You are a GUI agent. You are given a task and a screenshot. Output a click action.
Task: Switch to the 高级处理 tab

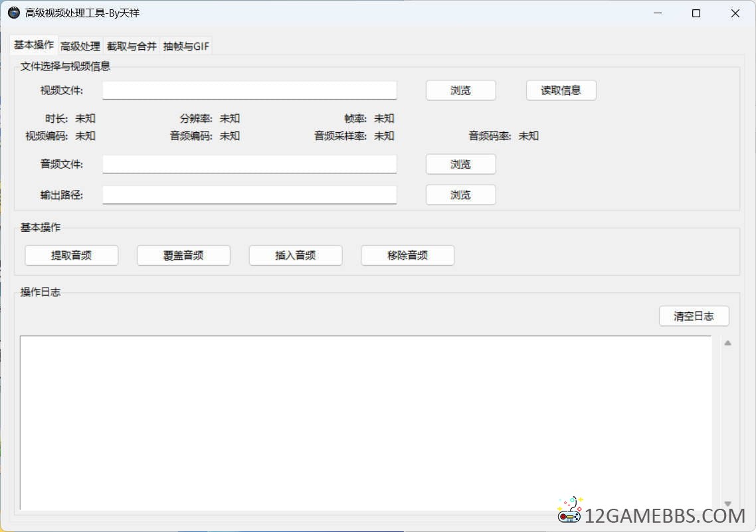pyautogui.click(x=80, y=46)
